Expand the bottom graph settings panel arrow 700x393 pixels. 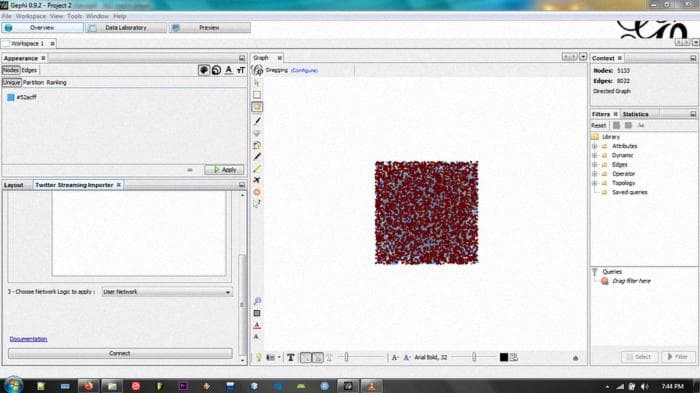(x=575, y=358)
